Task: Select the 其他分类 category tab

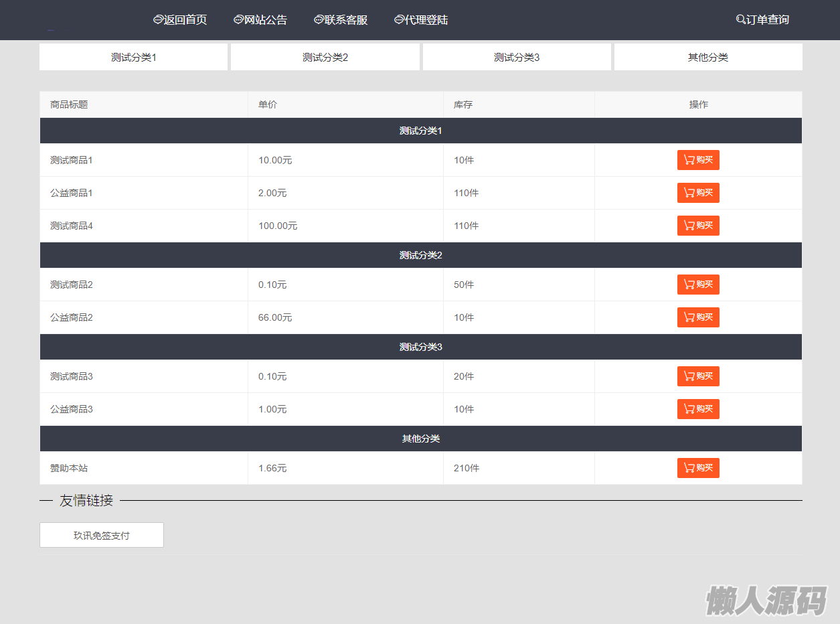Action: 708,57
